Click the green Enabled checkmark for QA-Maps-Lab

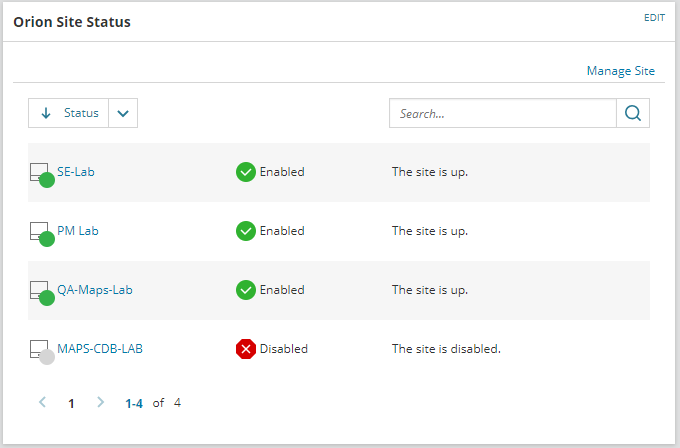[246, 290]
